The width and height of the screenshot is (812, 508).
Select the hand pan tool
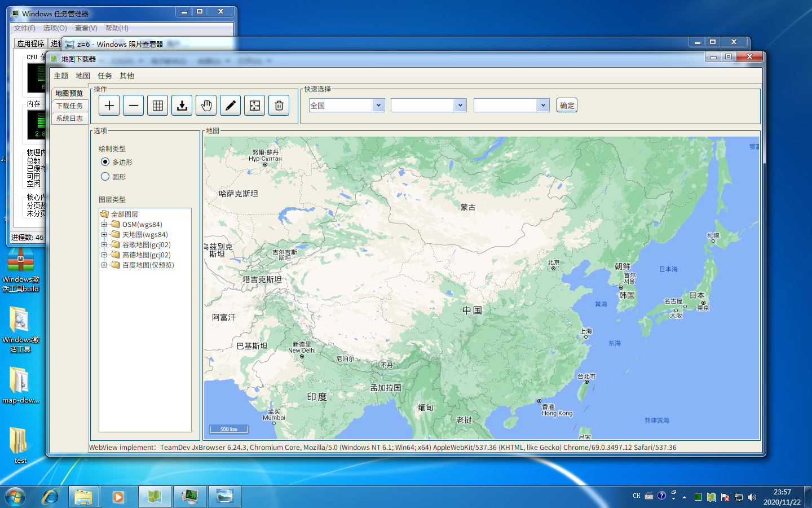[x=206, y=106]
